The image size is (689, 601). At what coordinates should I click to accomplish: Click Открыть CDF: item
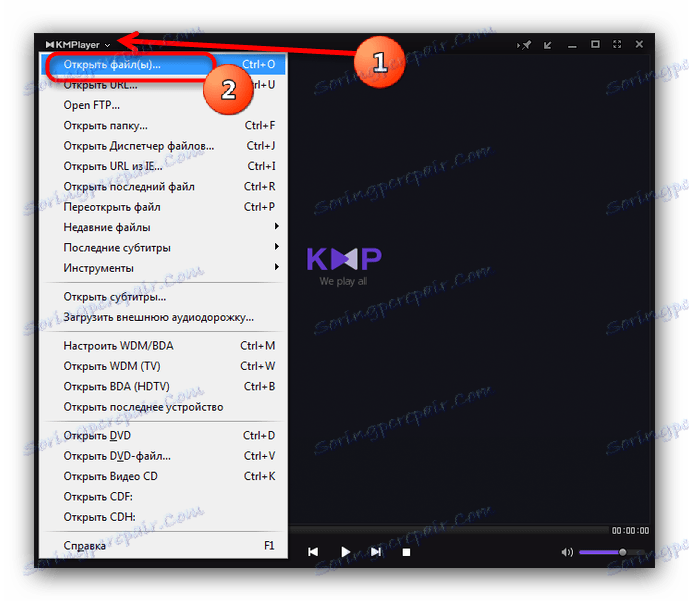coord(163,496)
